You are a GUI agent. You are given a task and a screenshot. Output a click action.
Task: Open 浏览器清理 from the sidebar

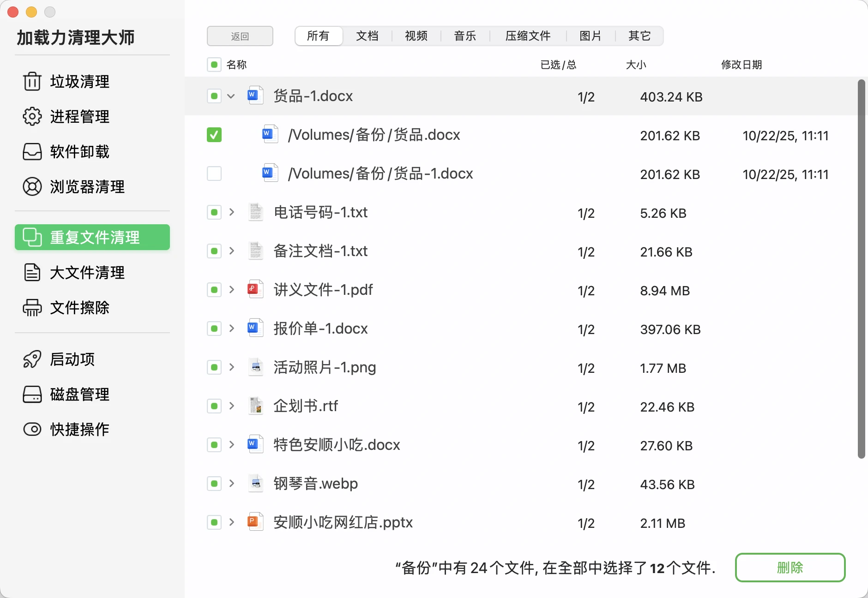pos(86,187)
